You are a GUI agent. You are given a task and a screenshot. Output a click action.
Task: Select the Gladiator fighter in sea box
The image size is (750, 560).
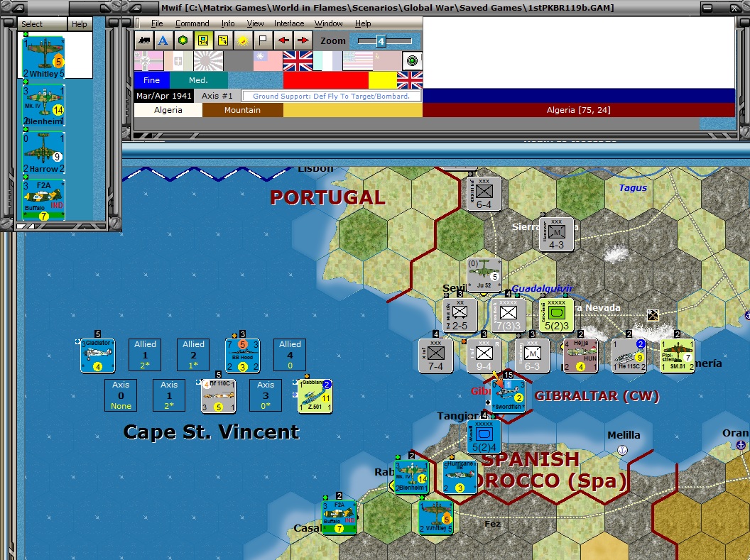97,356
